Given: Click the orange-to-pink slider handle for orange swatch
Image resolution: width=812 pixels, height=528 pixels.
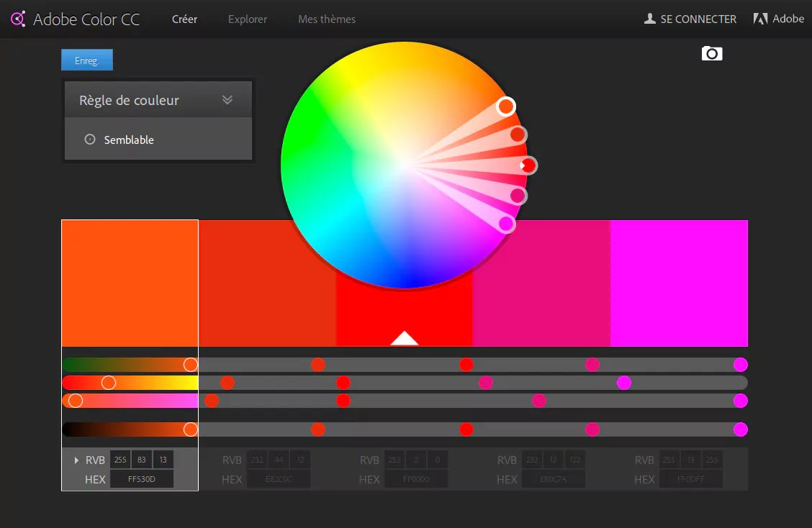Looking at the screenshot, I should click(76, 400).
